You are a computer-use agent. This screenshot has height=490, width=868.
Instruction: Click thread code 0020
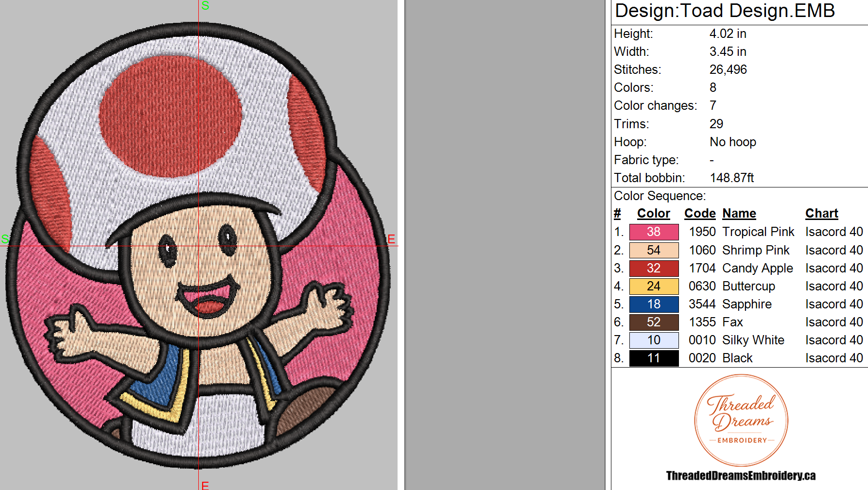click(x=702, y=358)
